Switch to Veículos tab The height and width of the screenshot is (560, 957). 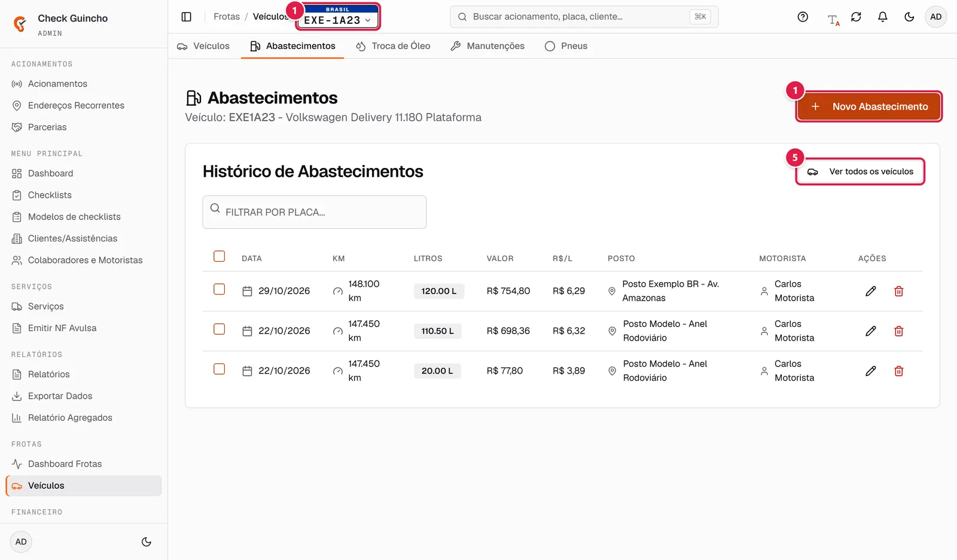click(203, 46)
